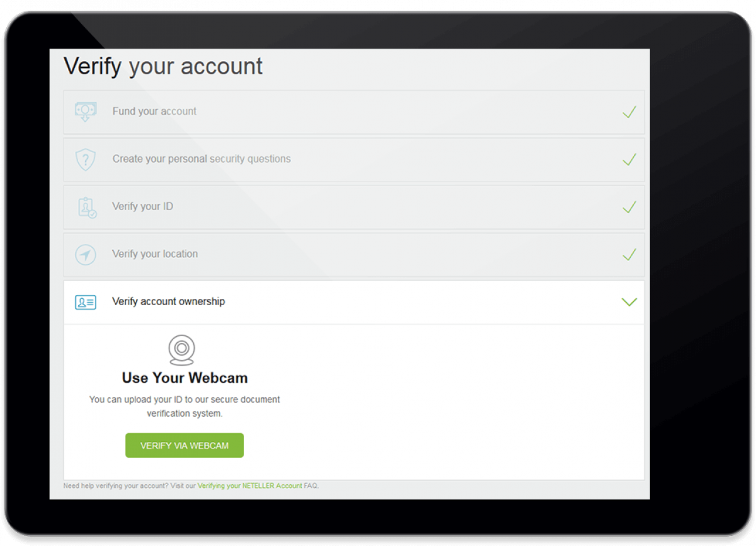Click the ID card icon for account ownership
The width and height of the screenshot is (756, 546).
85,302
